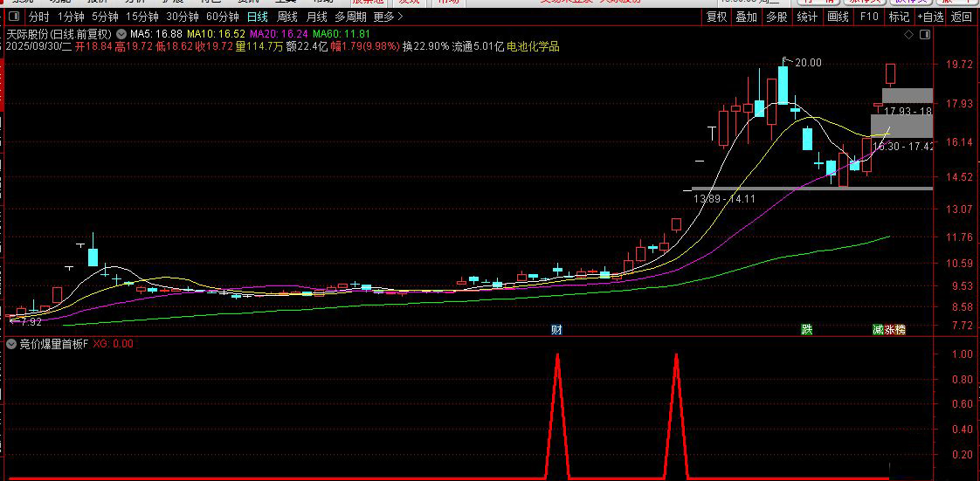Switch to the 60分钟 period
The image size is (980, 481).
click(x=222, y=17)
